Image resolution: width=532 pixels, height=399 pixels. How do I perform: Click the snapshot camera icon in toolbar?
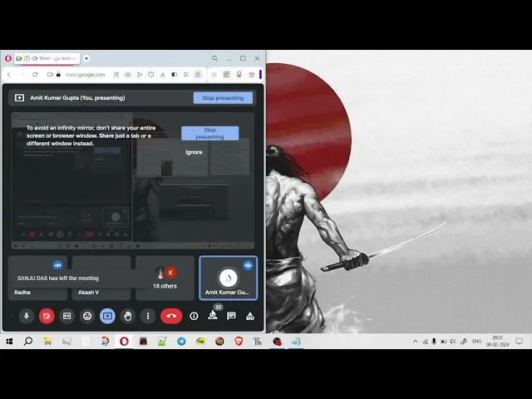coord(127,74)
